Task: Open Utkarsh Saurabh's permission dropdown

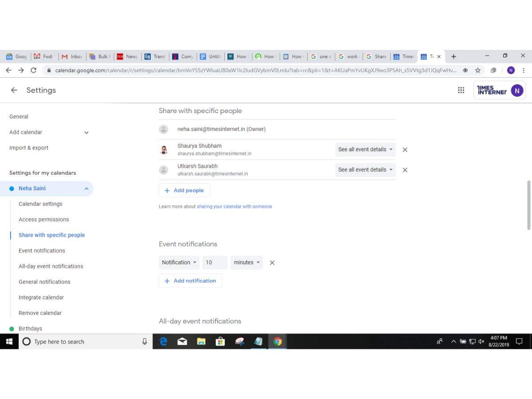Action: point(365,170)
